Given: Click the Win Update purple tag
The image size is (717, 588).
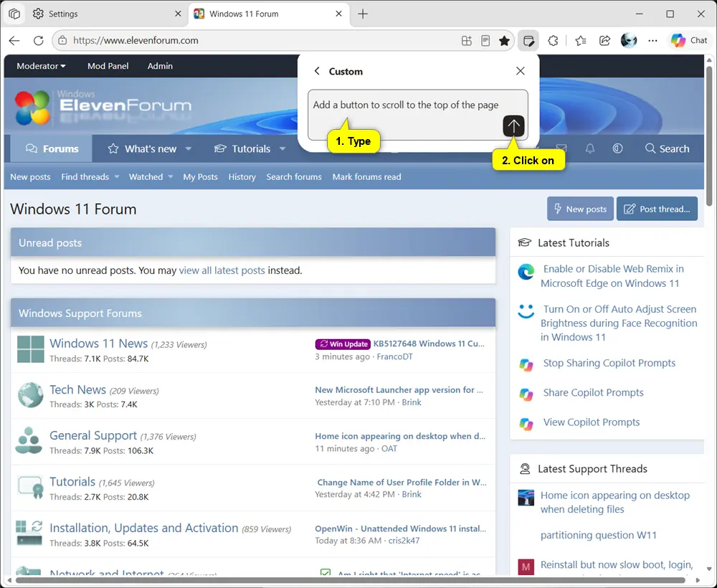Looking at the screenshot, I should tap(343, 344).
